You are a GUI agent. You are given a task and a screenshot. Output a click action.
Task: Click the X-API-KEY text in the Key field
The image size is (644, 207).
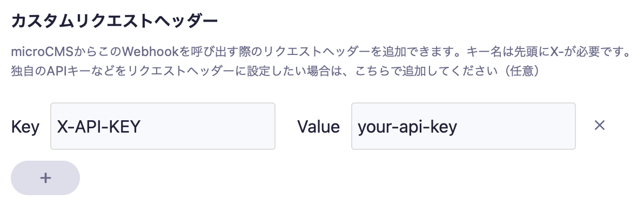tap(98, 127)
